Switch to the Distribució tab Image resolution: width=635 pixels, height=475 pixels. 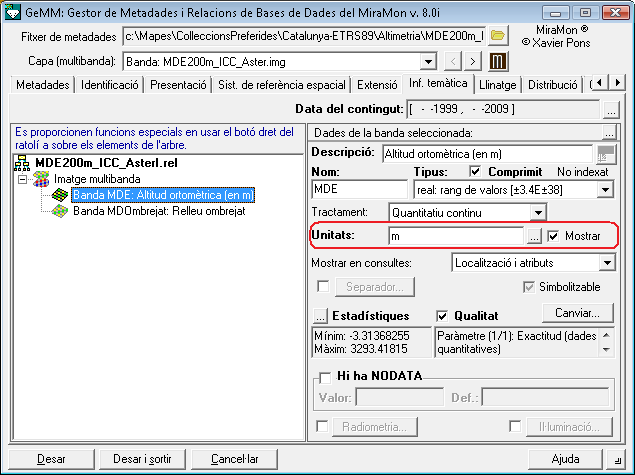pyautogui.click(x=553, y=85)
